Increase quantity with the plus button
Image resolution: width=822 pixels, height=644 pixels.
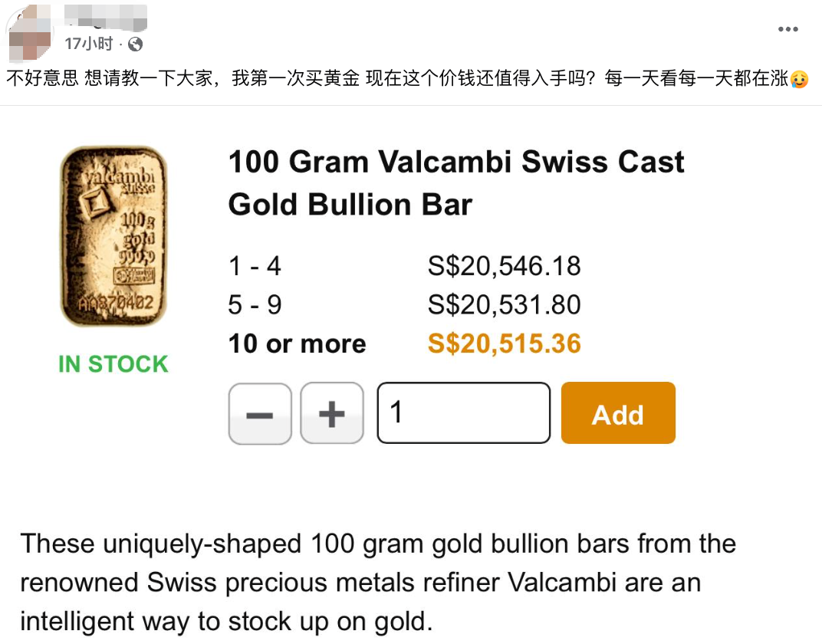(331, 414)
